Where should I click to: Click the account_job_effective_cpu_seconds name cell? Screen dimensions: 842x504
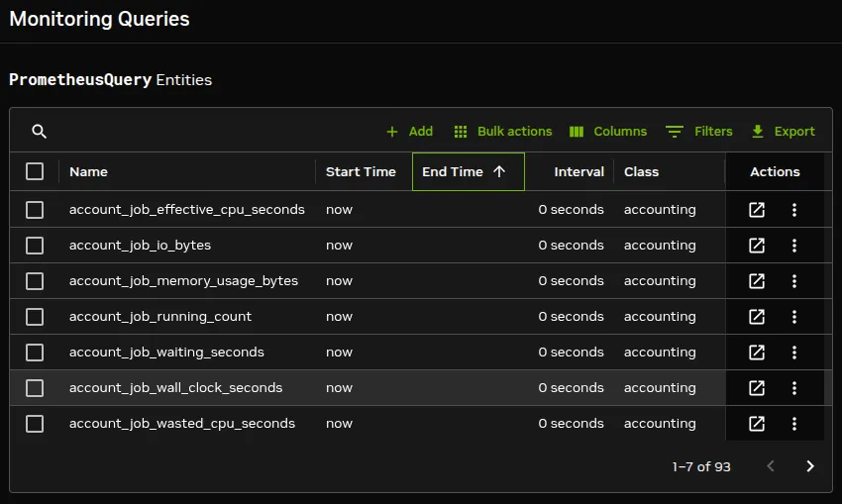click(187, 209)
